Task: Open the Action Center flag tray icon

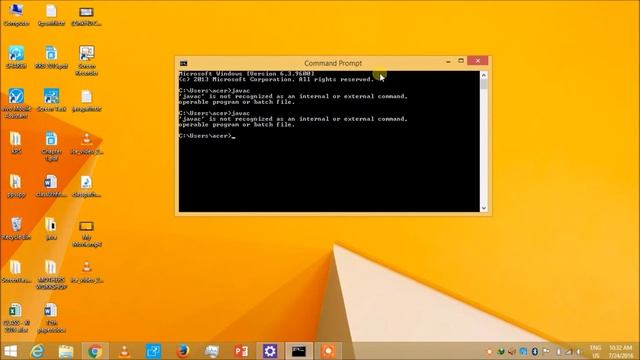Action: (546, 351)
